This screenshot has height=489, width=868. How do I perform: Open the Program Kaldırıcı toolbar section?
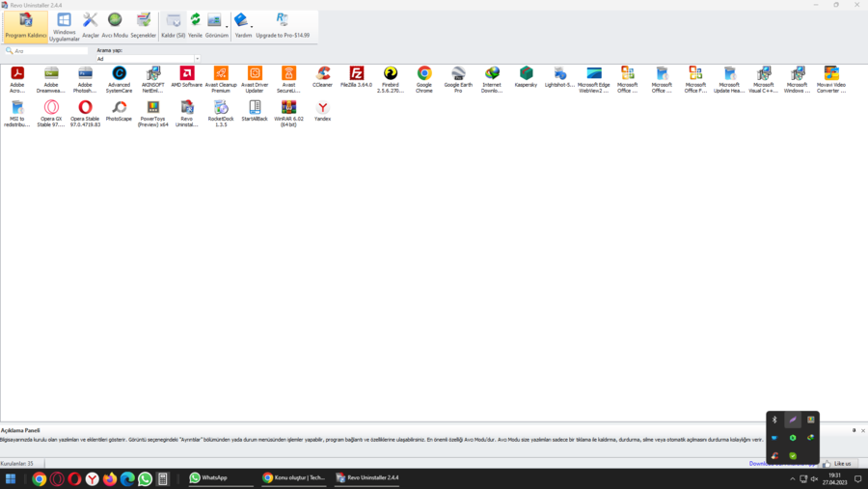(25, 27)
